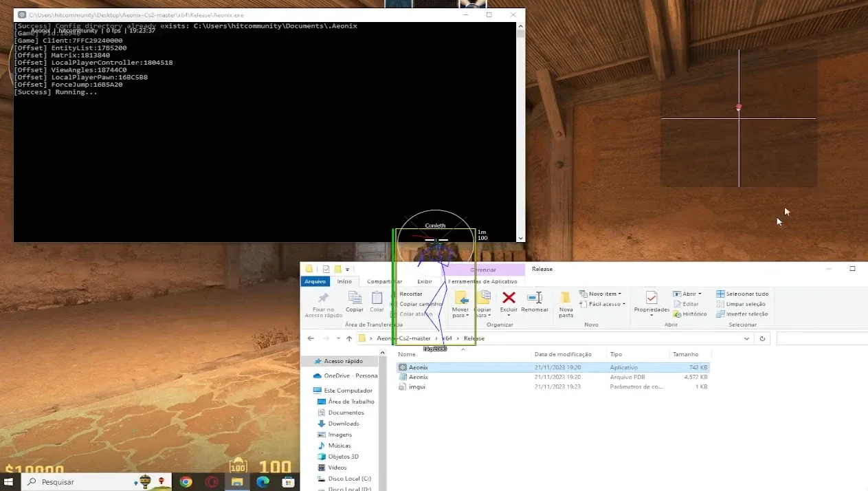Open Objetos 3D in sidebar
This screenshot has height=491, width=868.
tap(338, 457)
